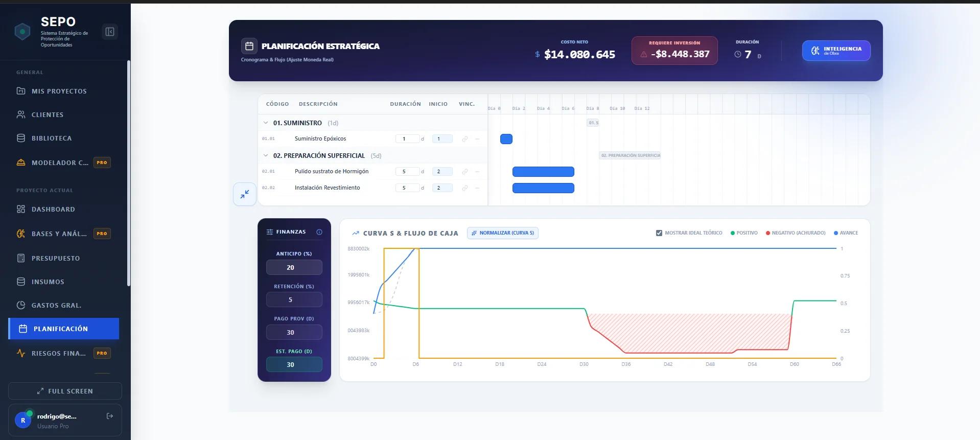Collapse the sidebar with the panel icon
This screenshot has height=440, width=980.
110,32
